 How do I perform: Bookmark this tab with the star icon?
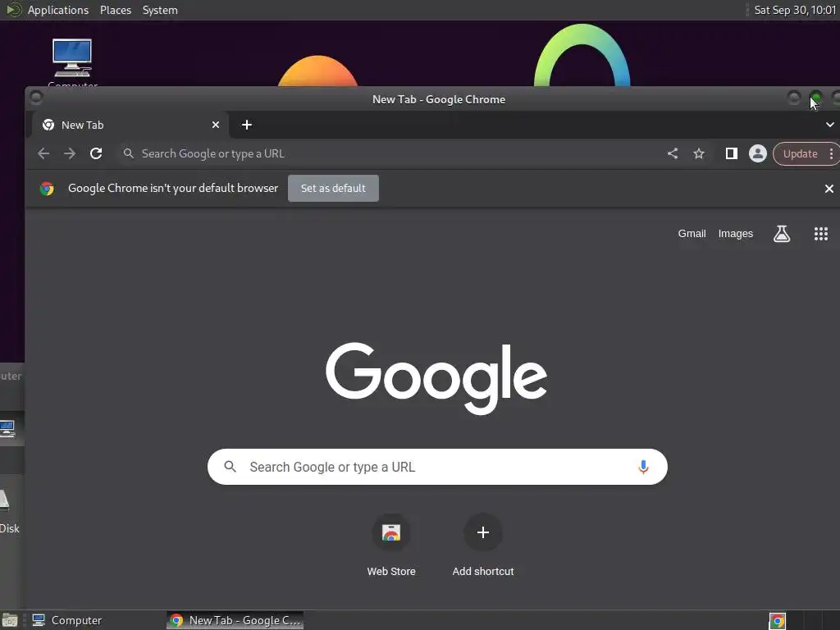[x=699, y=153]
